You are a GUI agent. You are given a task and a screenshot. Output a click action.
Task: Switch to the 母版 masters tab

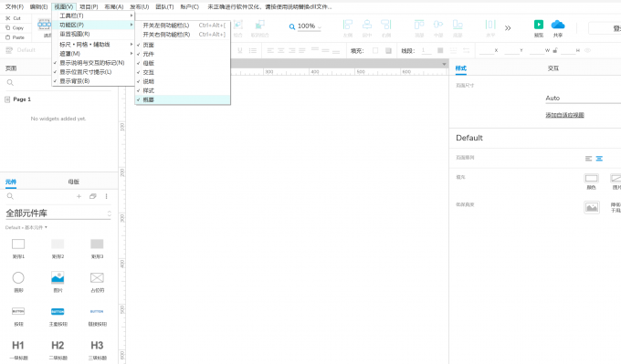click(74, 182)
